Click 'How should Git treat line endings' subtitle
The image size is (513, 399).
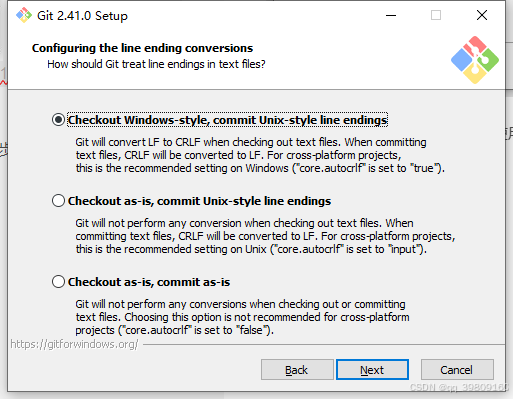(156, 64)
